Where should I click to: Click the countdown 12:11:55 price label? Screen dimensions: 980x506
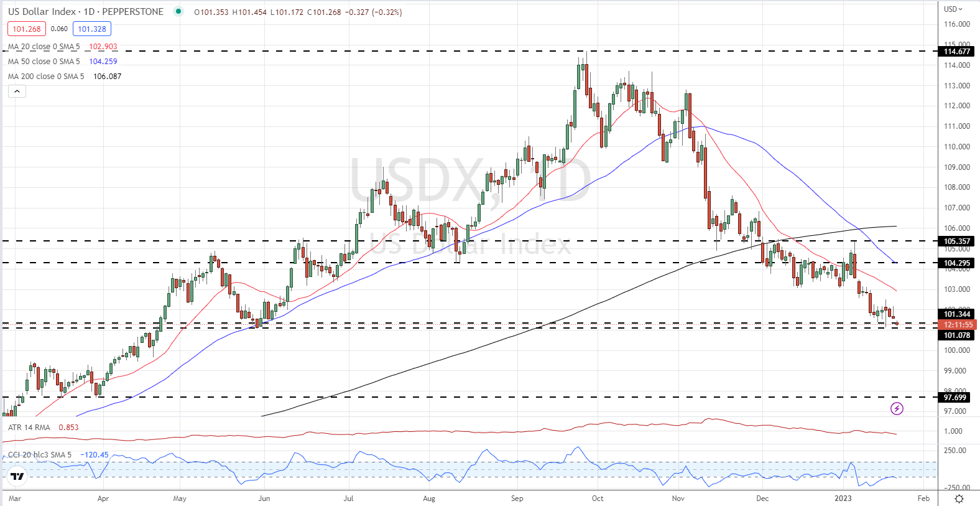[x=958, y=325]
